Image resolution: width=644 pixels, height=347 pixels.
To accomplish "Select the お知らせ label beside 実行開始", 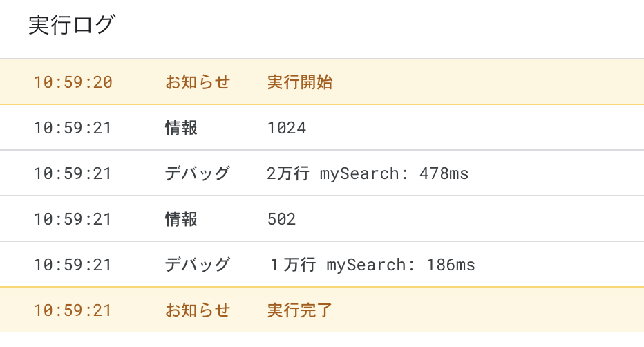I will [198, 82].
